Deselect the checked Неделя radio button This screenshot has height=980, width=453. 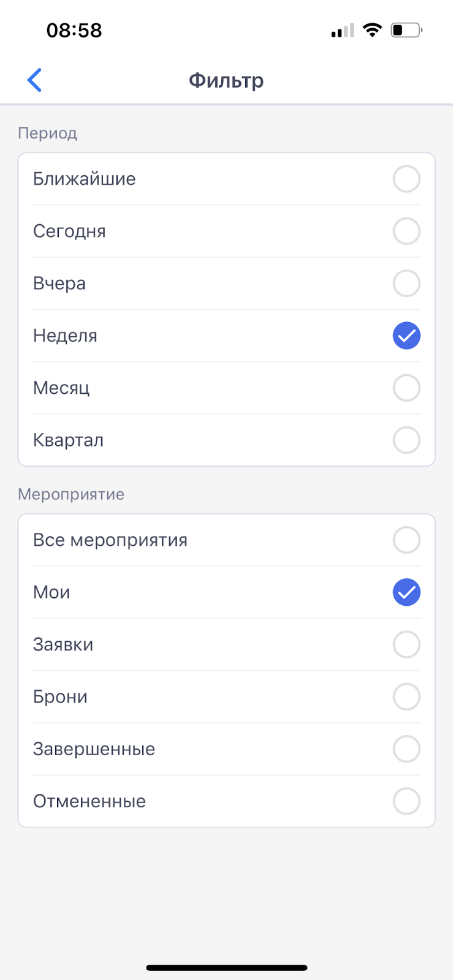click(406, 336)
